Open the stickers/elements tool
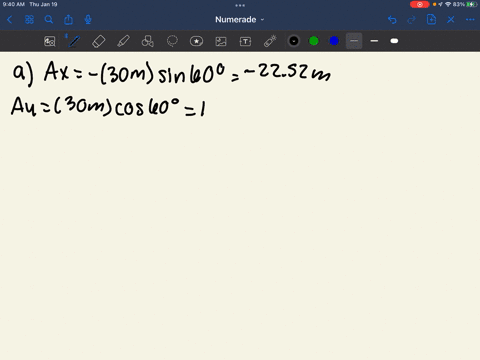480x360 pixels. click(x=196, y=41)
